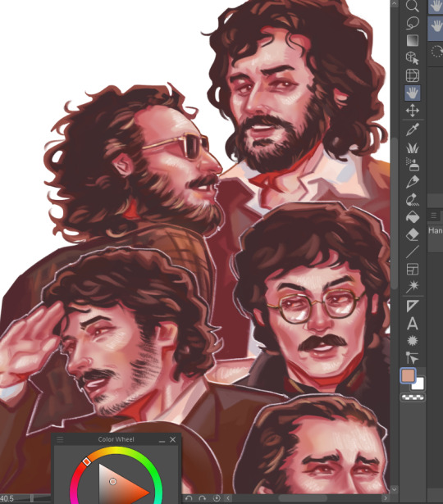443x504 pixels.
Task: Choose the Rotate sub tool
Action: click(x=436, y=52)
